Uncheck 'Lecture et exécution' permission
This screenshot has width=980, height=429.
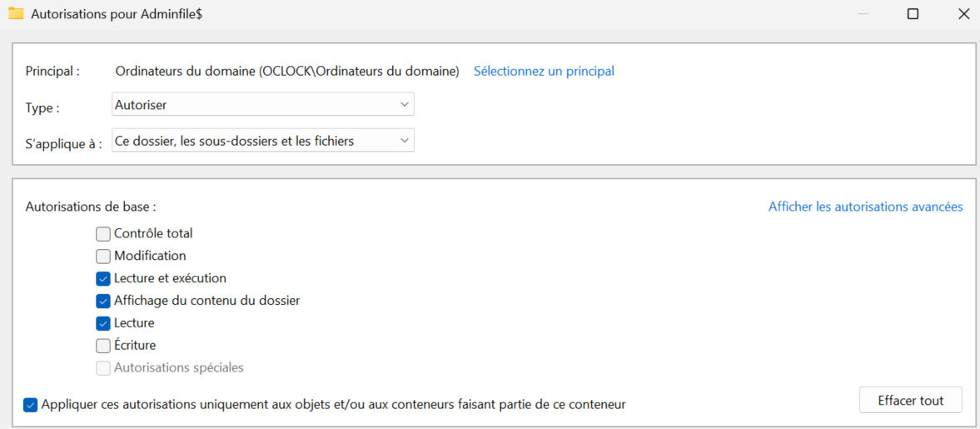tap(103, 279)
